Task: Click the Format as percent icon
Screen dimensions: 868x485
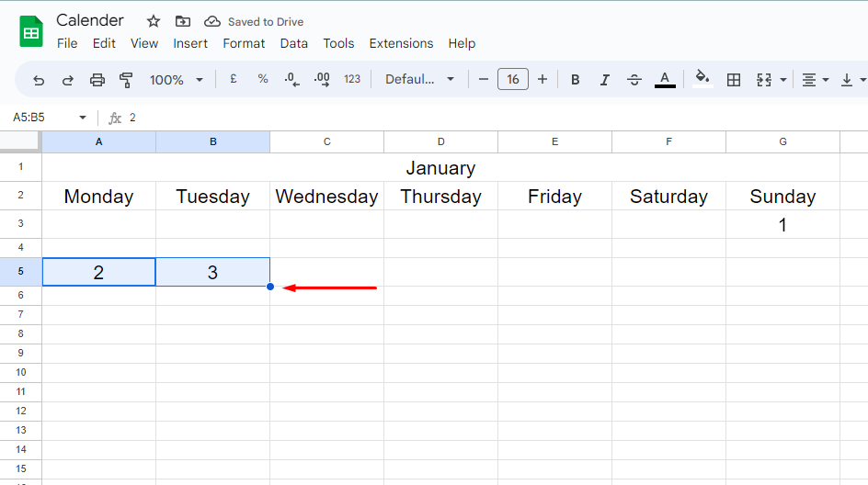Action: [x=263, y=80]
